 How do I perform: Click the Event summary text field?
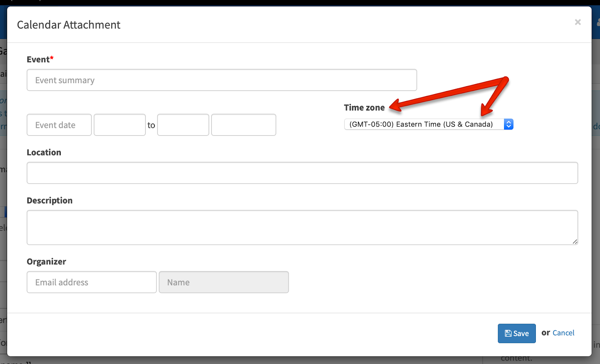[x=222, y=80]
